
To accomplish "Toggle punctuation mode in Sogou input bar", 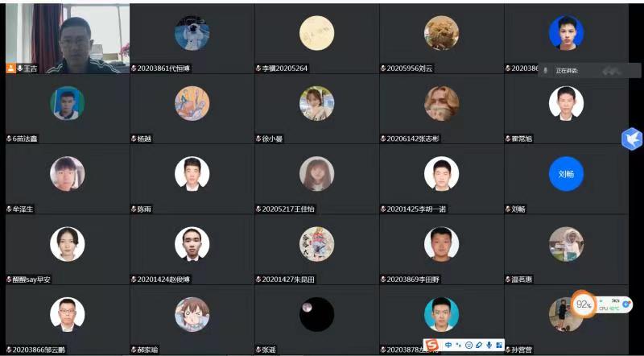I will (459, 345).
